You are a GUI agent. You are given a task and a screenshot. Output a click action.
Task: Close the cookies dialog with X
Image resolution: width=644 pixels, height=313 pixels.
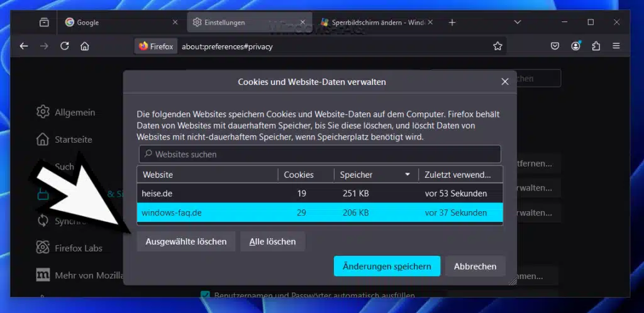505,82
